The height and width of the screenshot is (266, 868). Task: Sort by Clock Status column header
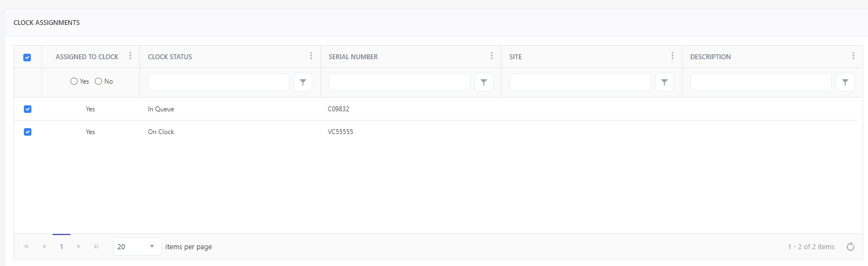(170, 57)
